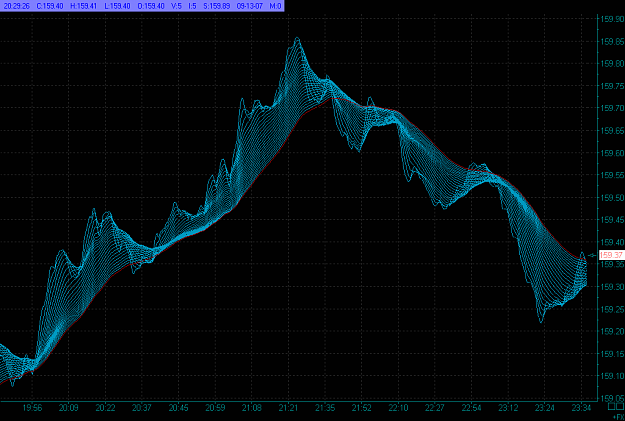Image resolution: width=625 pixels, height=421 pixels.
Task: Click the 159.30 price axis label
Action: click(612, 287)
